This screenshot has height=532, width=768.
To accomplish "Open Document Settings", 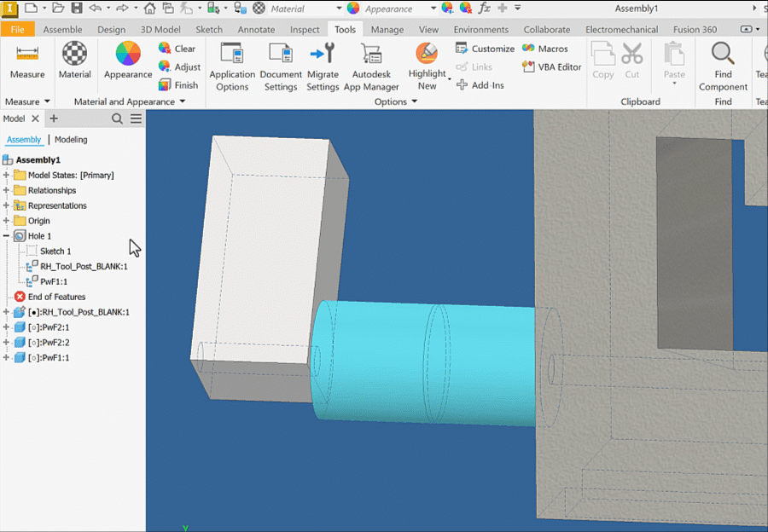I will pyautogui.click(x=281, y=67).
